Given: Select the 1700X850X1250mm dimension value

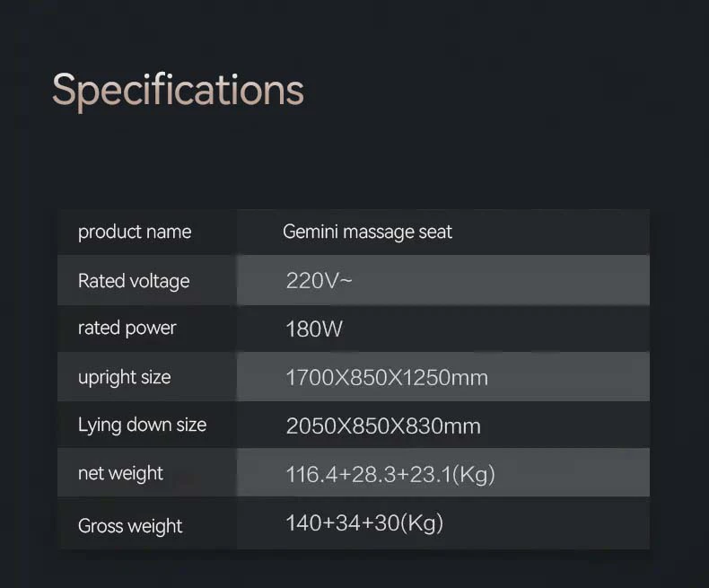Looking at the screenshot, I should click(x=387, y=377).
